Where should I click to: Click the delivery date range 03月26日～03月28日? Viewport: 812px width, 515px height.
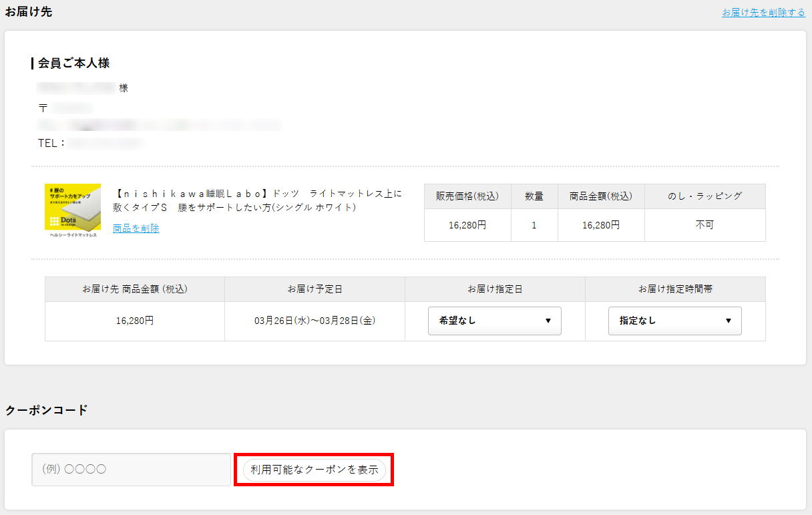click(315, 321)
